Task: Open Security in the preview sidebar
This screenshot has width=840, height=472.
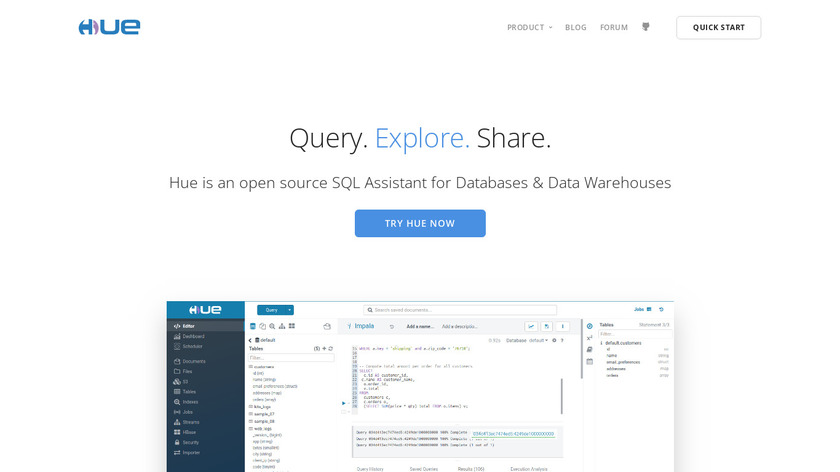Action: [186, 443]
